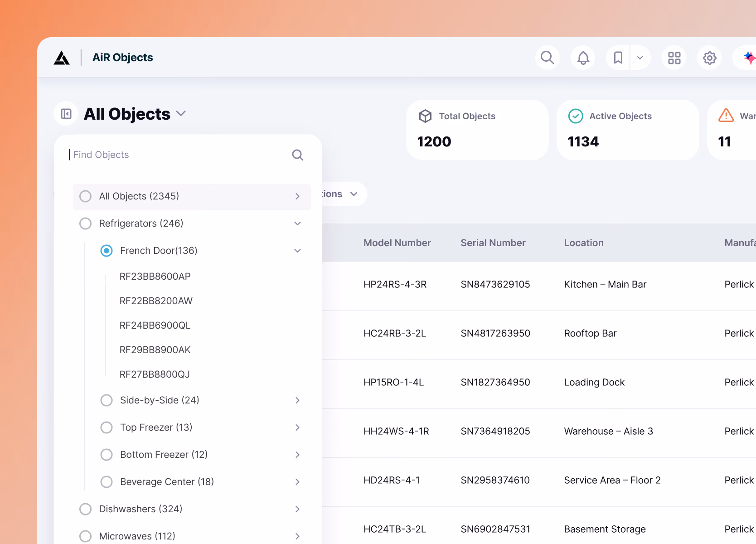Select model RF23BB8600AP
756x544 pixels.
point(155,277)
